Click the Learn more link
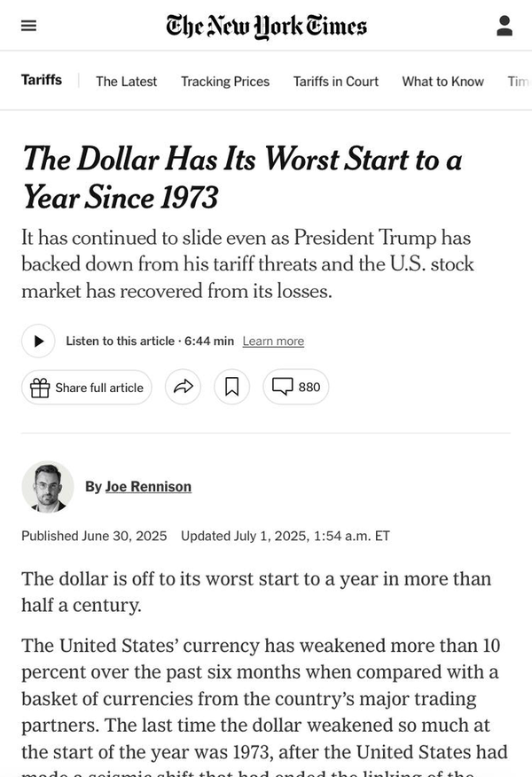Screen dimensions: 532x777 click(x=273, y=341)
